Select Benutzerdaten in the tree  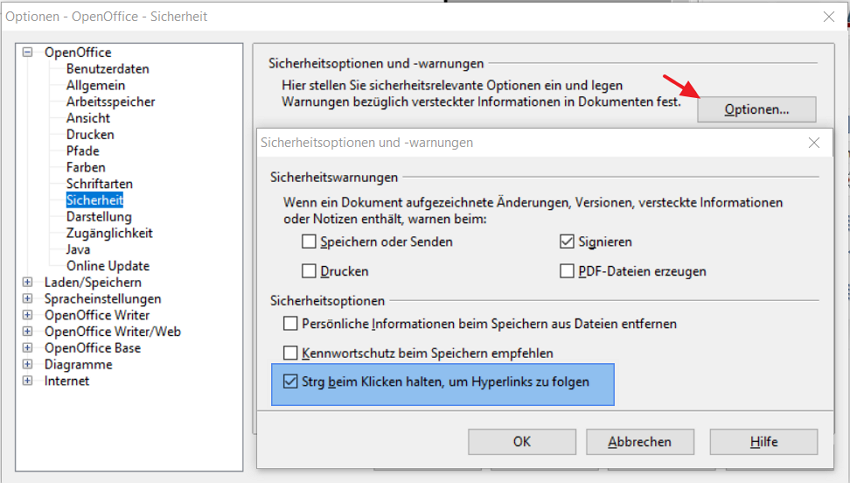tap(107, 69)
